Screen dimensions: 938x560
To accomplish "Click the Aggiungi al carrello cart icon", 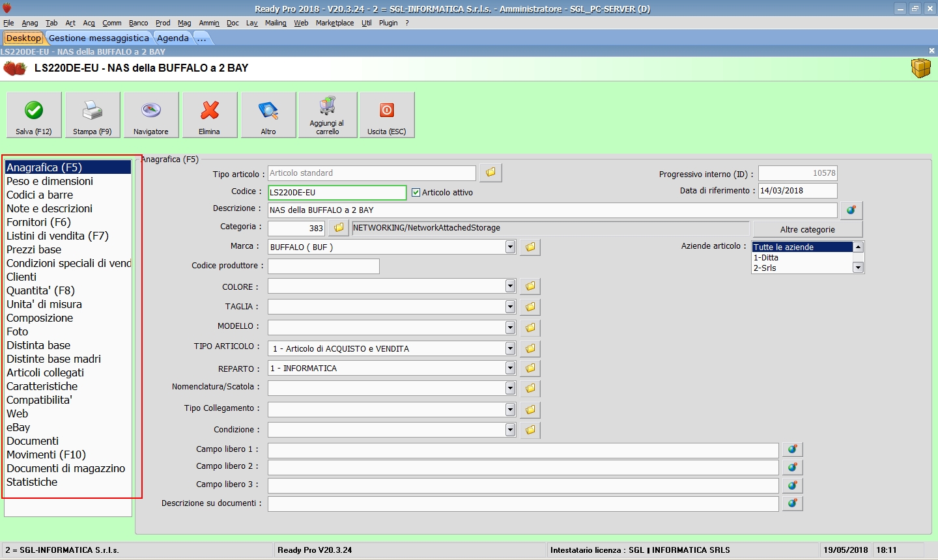I will (327, 106).
